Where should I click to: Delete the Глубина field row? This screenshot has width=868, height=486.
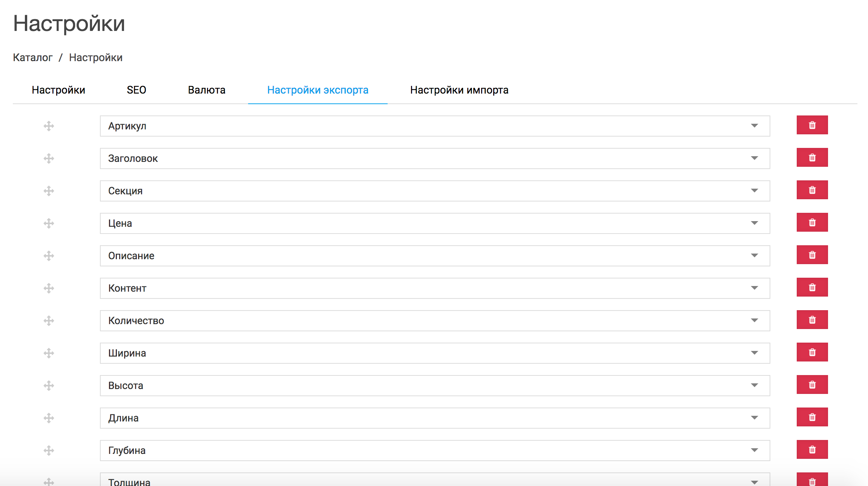click(x=812, y=450)
